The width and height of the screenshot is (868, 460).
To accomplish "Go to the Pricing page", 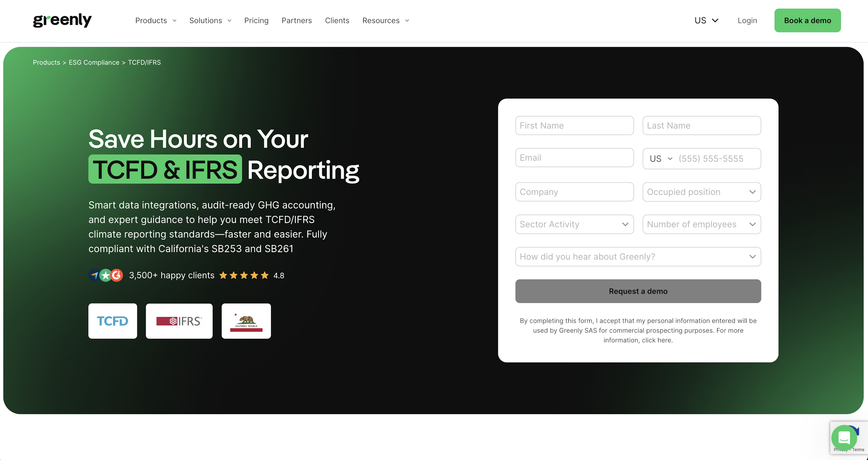I will click(x=256, y=21).
